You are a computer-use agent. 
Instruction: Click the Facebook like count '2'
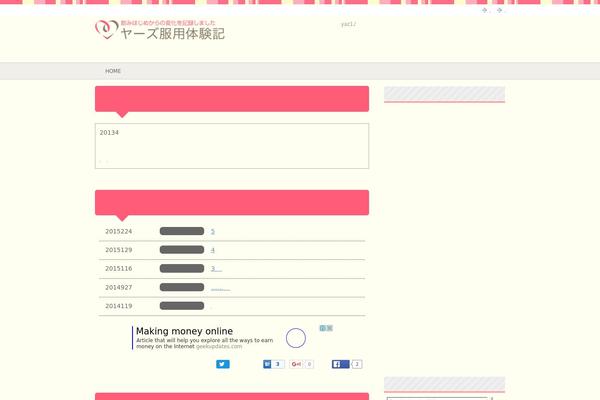[357, 364]
